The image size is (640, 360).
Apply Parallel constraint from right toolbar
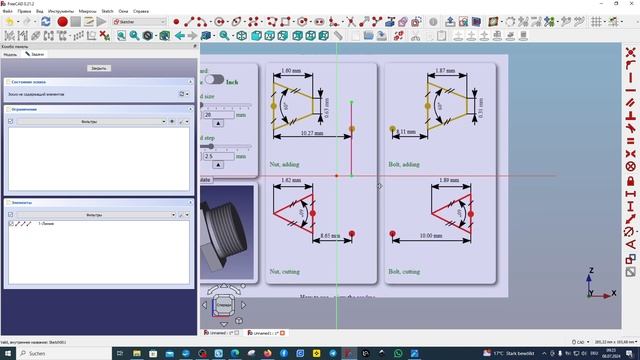631,103
